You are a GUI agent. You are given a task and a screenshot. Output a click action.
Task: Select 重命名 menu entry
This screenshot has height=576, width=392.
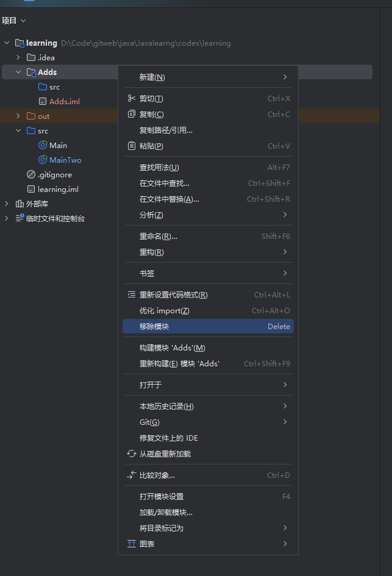click(158, 236)
